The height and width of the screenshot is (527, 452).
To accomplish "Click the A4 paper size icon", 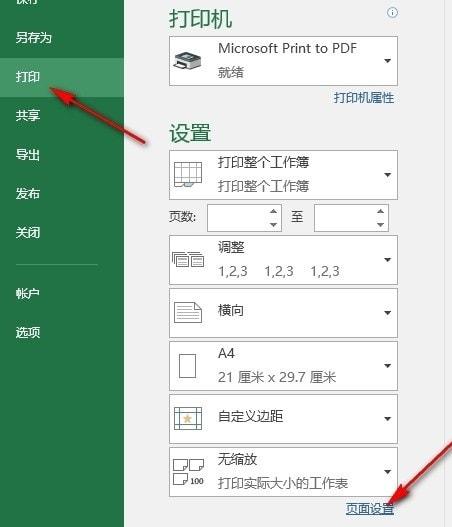I will pos(188,366).
